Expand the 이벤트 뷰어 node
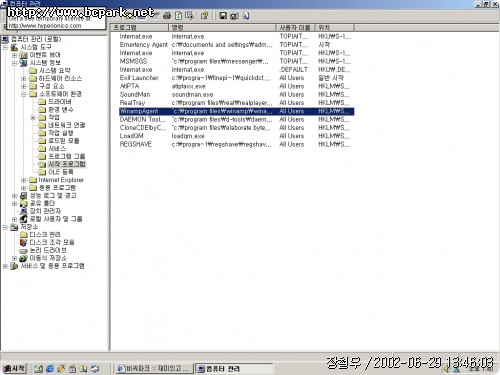 coord(14,55)
